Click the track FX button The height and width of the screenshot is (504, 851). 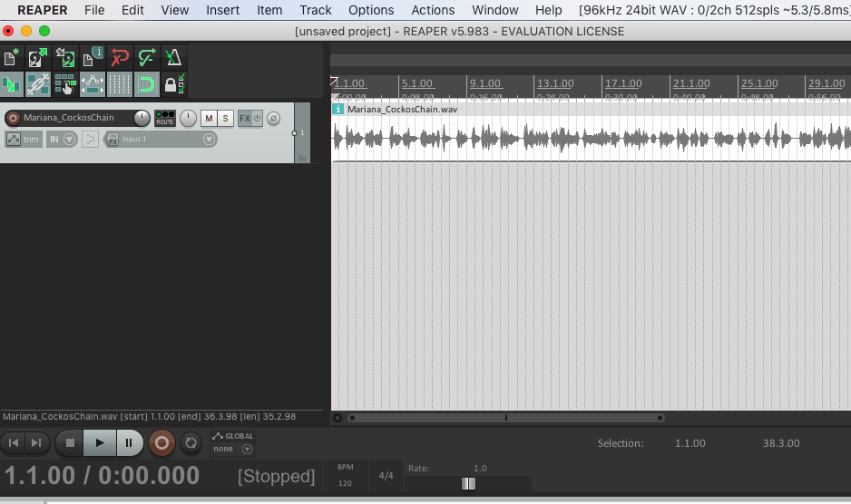[245, 119]
